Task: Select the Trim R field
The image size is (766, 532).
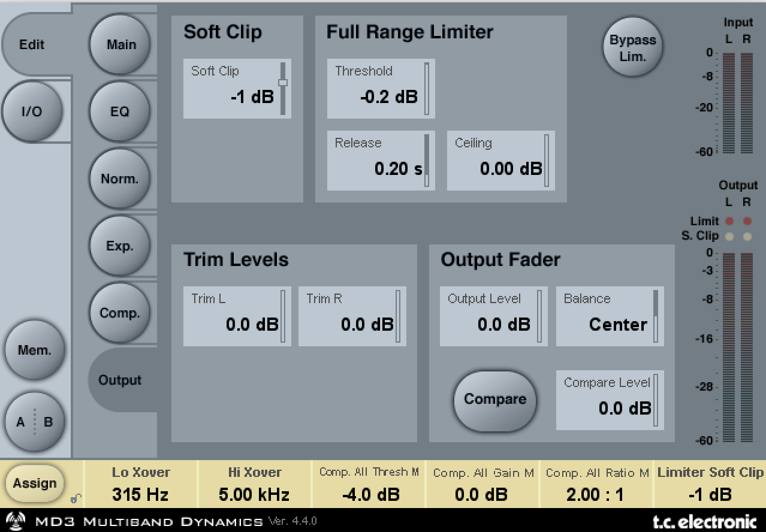Action: tap(352, 316)
